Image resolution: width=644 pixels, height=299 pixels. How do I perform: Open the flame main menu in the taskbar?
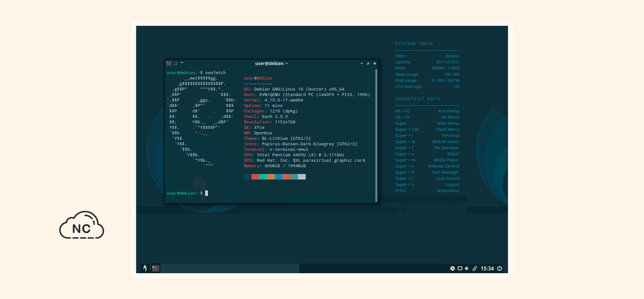pos(145,268)
